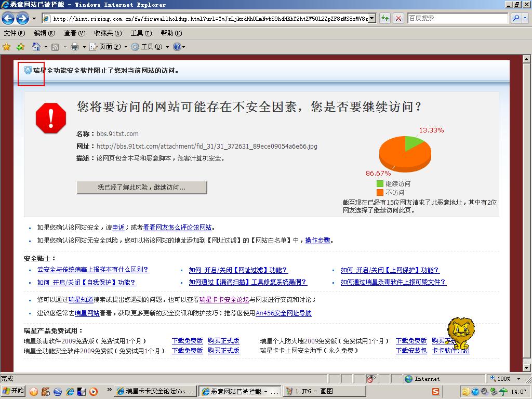Click the orange play media player quick launch icon
This screenshot has height=399, width=532.
(x=94, y=392)
